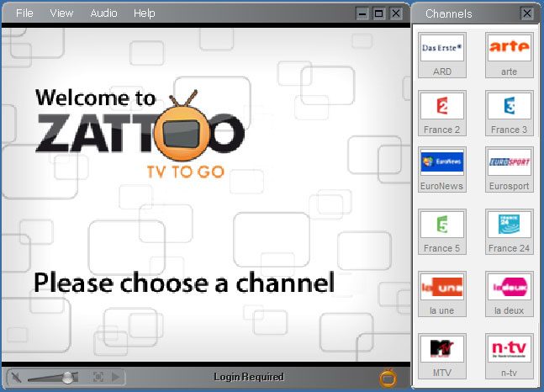Open the Audio menu
This screenshot has height=392, width=544.
(x=103, y=13)
